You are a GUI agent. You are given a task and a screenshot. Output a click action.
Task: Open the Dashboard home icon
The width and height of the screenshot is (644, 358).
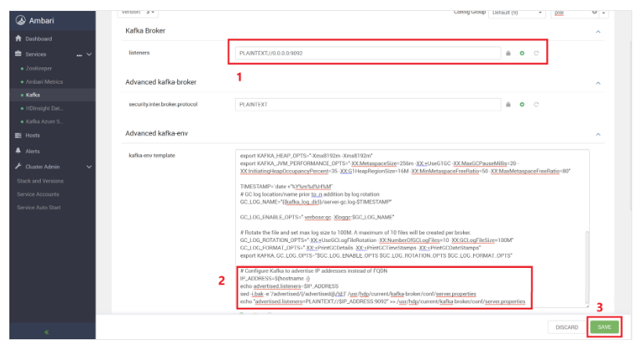coord(18,38)
